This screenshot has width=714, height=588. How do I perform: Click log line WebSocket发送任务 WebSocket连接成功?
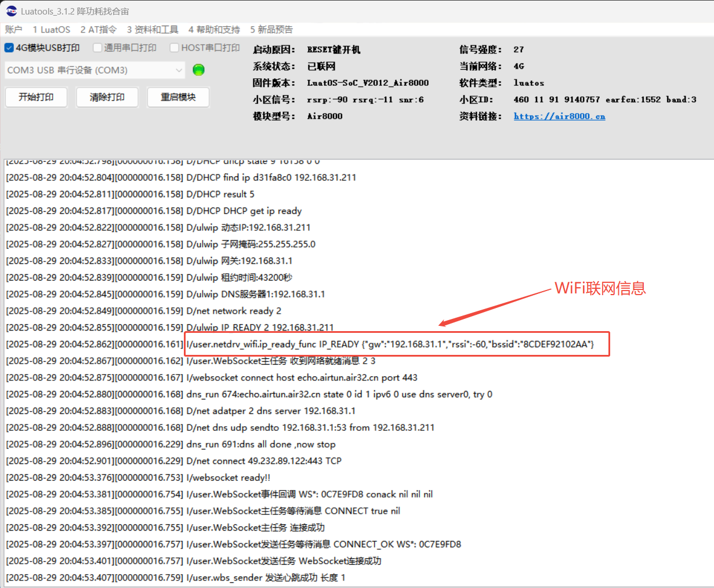click(x=194, y=561)
